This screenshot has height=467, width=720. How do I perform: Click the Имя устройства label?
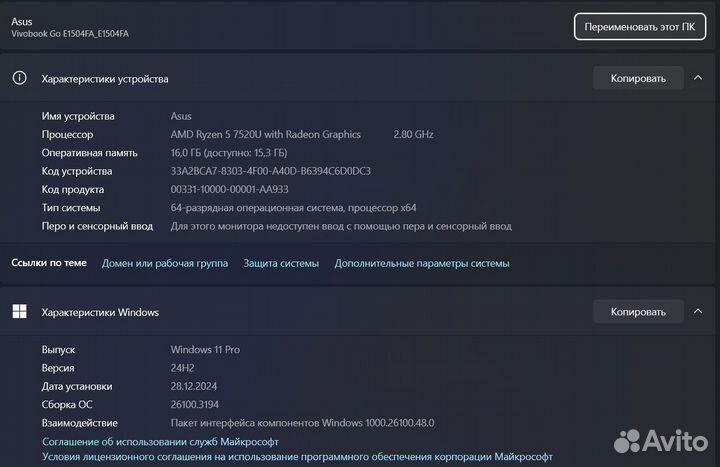[x=78, y=116]
